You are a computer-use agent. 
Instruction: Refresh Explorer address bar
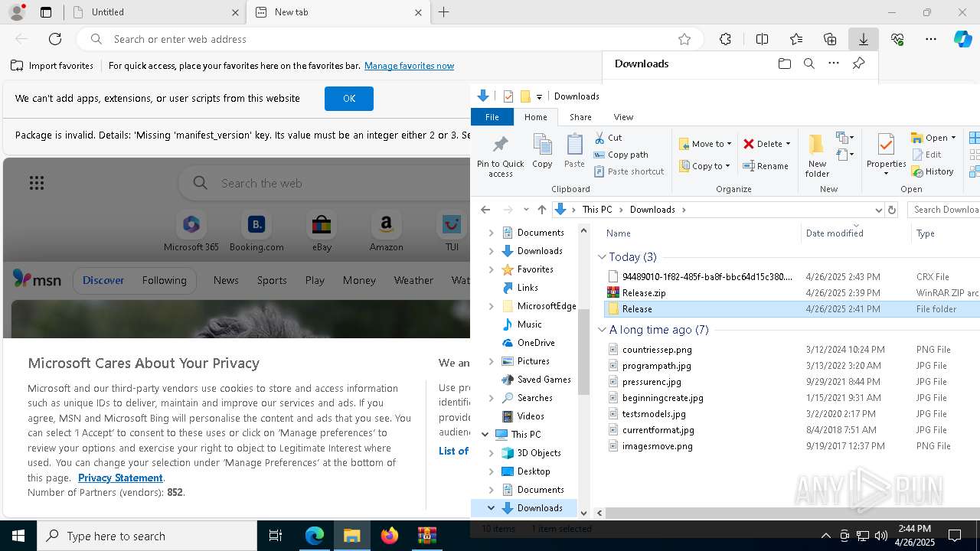point(891,210)
